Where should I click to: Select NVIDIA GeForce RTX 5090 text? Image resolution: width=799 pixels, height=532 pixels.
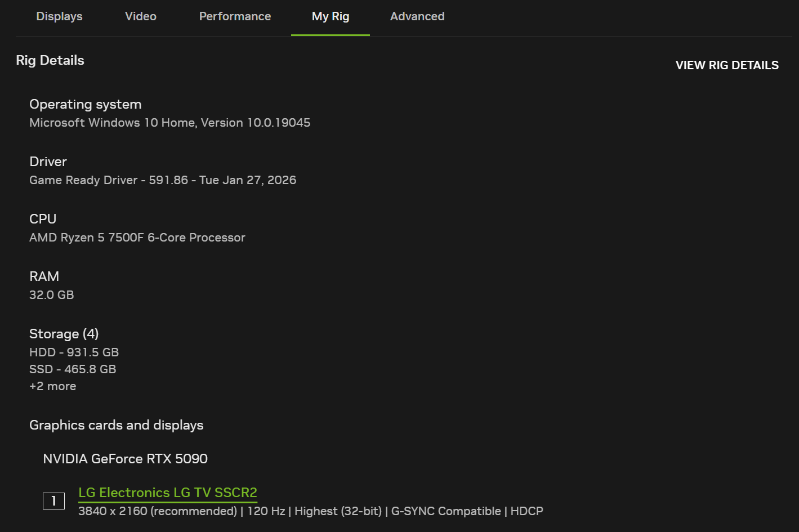pos(126,459)
